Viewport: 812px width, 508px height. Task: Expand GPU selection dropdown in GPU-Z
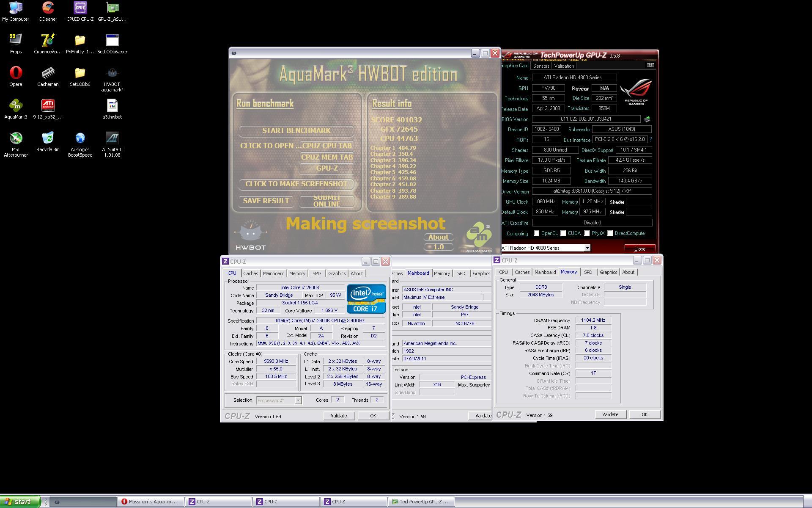pos(587,248)
